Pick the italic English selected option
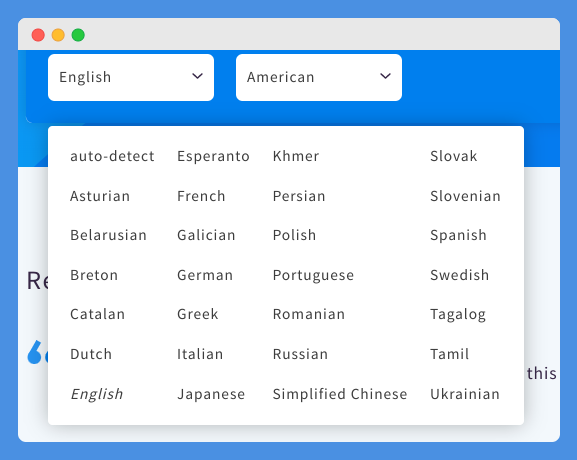This screenshot has width=577, height=460. [x=97, y=394]
